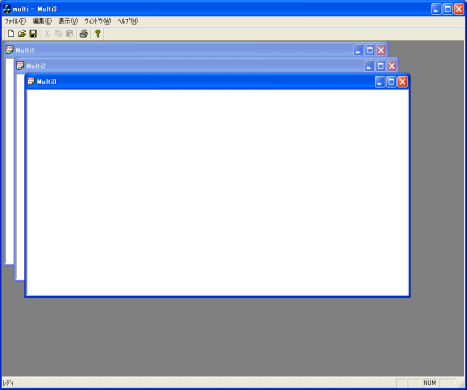This screenshot has width=467, height=390.
Task: Click the Print toolbar icon
Action: click(x=84, y=34)
